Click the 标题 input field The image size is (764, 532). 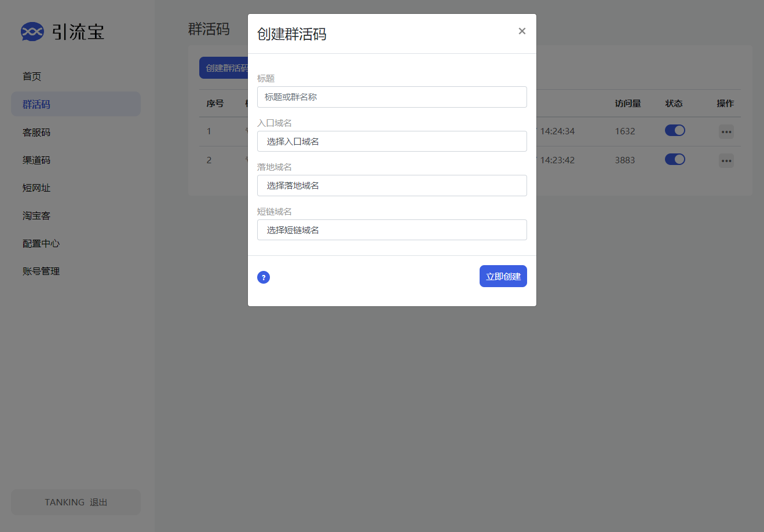(392, 97)
